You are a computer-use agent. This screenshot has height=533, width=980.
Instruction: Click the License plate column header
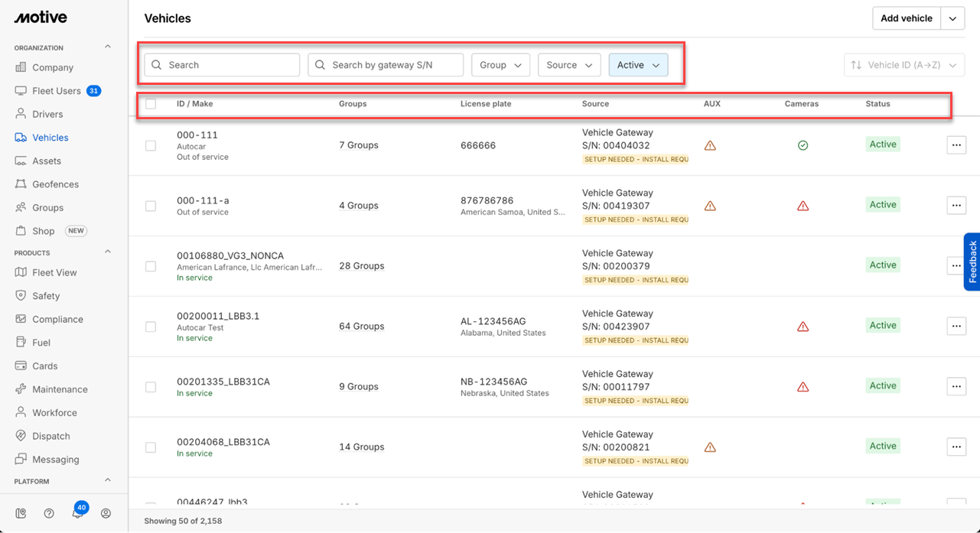486,104
